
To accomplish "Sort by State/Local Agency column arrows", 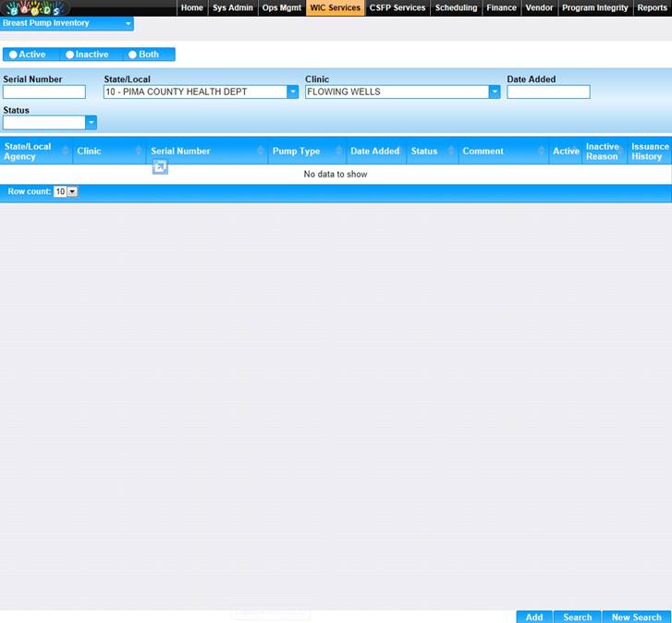I will coord(65,152).
